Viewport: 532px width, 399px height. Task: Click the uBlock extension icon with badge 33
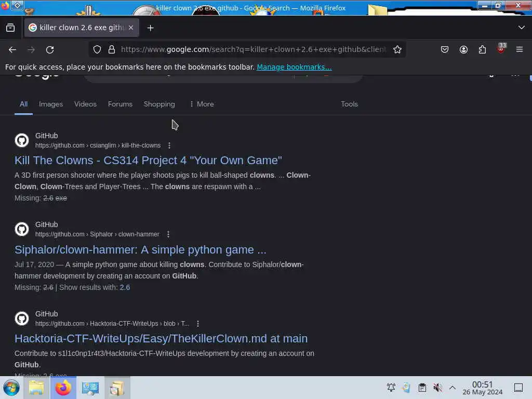coord(501,48)
